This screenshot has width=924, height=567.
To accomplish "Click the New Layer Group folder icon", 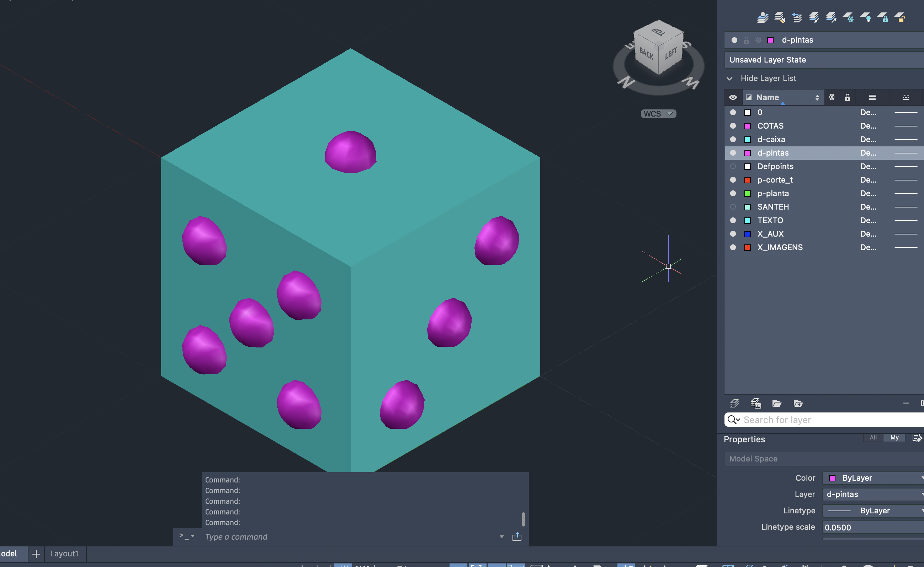I will click(776, 403).
